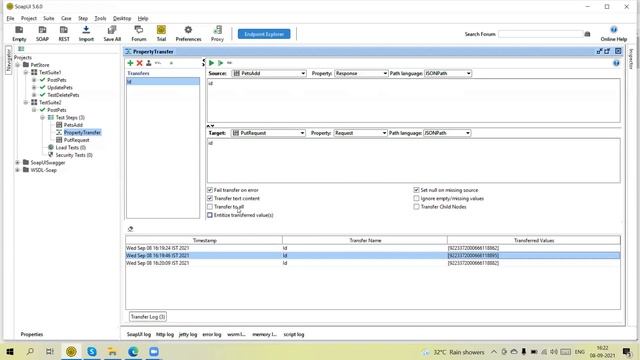The image size is (640, 360).
Task: Delete the selected transfer (red X)
Action: tap(140, 63)
